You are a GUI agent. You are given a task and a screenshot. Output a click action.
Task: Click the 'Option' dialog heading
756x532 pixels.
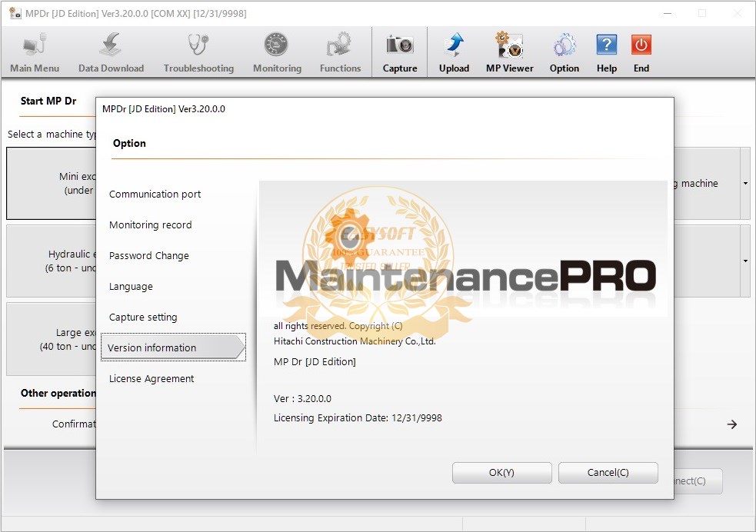click(129, 144)
